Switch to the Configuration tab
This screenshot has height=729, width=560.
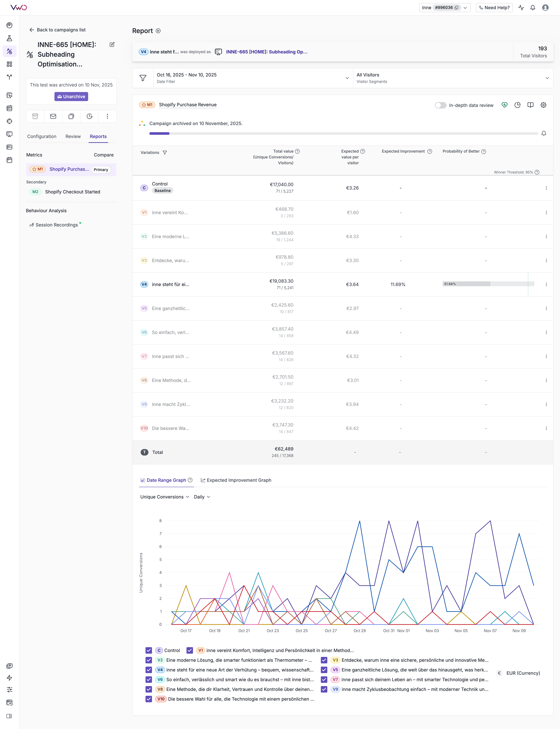42,136
